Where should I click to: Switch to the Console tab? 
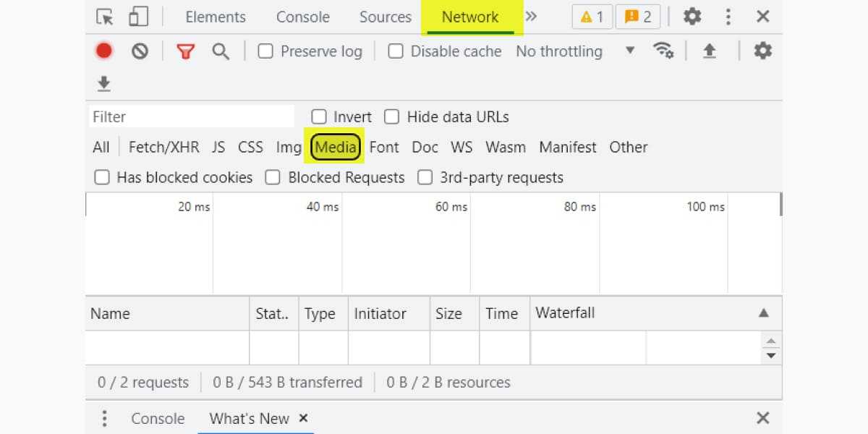click(302, 17)
